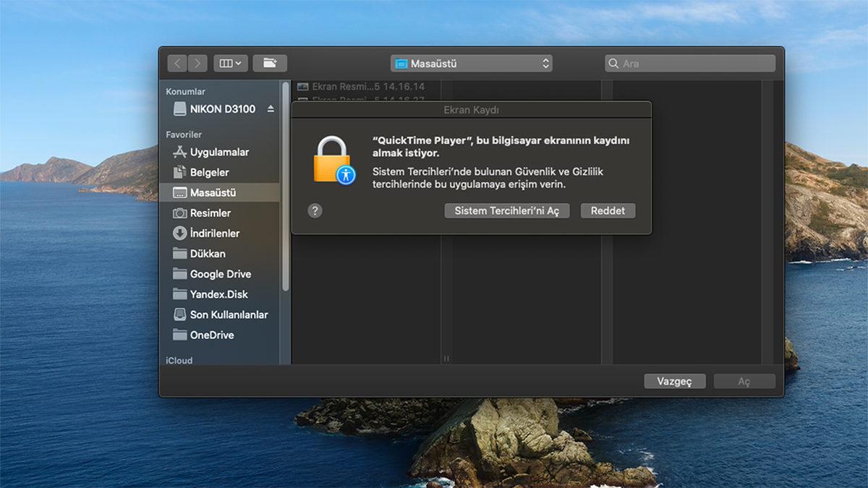
Task: Click the new folder icon in toolbar
Action: click(x=268, y=63)
